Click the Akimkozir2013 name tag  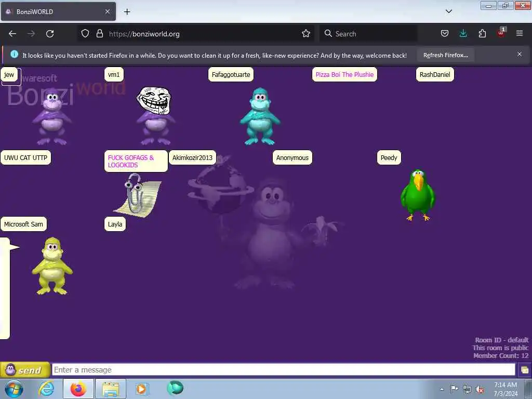(192, 158)
